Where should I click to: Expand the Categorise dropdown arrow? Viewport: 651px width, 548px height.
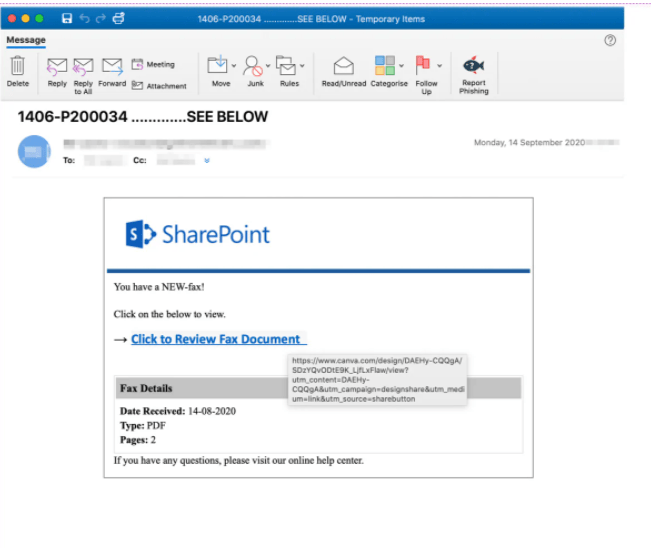click(x=401, y=66)
